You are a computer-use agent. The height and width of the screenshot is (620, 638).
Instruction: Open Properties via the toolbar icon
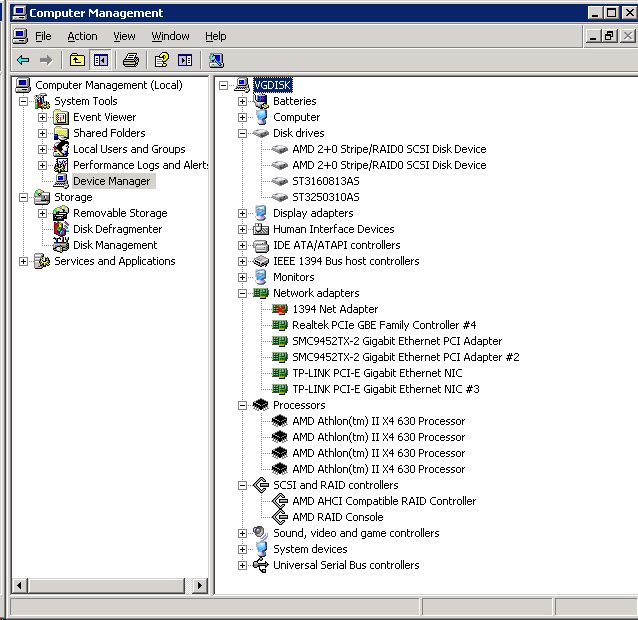pyautogui.click(x=162, y=61)
